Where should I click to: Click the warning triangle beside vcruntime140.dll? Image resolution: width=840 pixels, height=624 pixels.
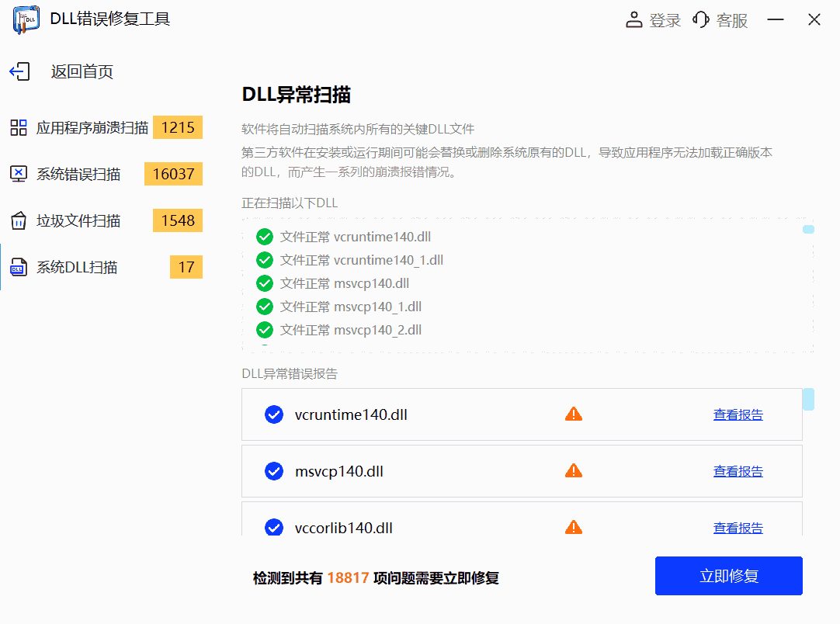(x=574, y=414)
